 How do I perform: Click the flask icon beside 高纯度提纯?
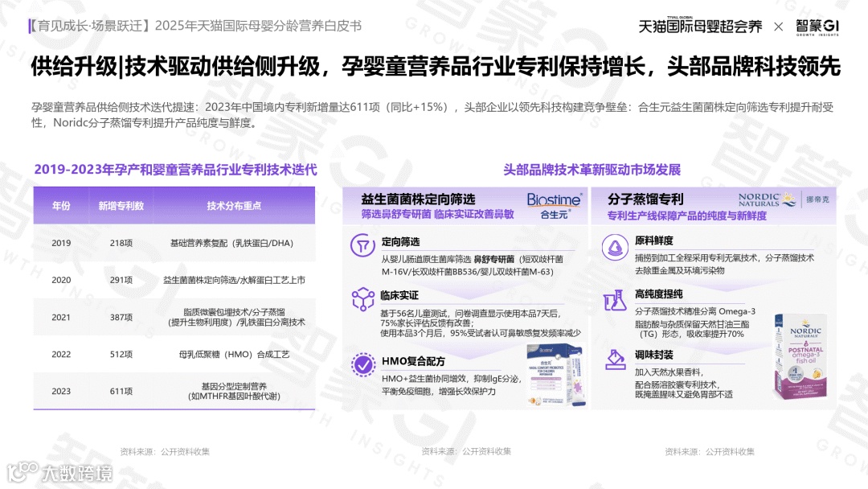[615, 300]
